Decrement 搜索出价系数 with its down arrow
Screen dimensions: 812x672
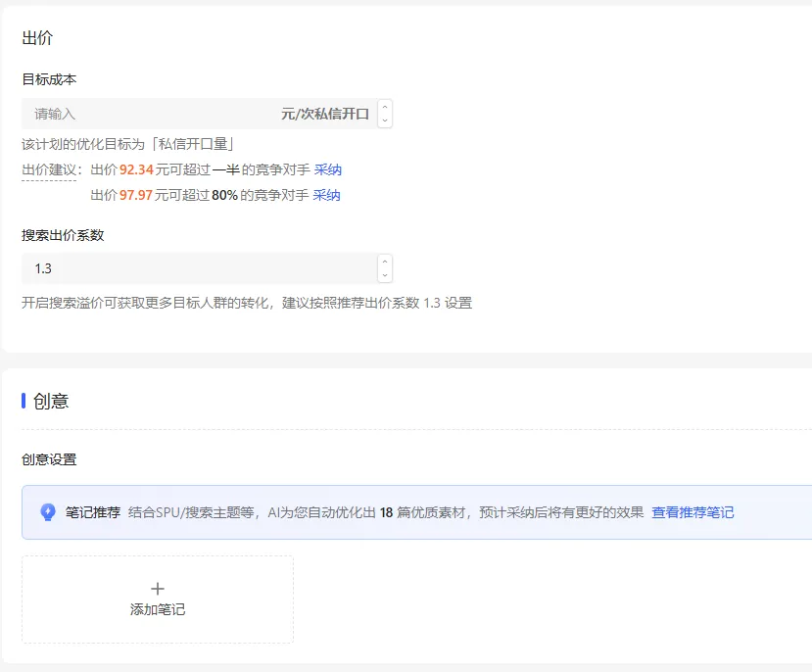[384, 274]
